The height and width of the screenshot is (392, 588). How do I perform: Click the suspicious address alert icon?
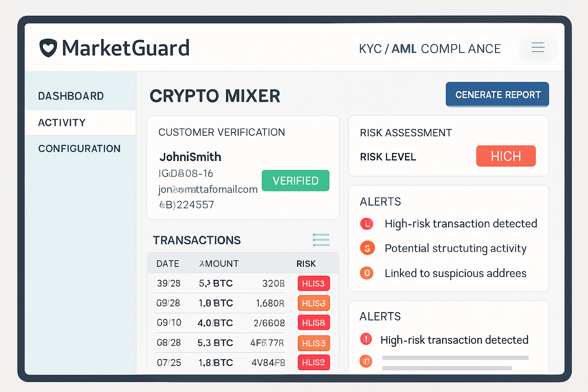point(367,273)
